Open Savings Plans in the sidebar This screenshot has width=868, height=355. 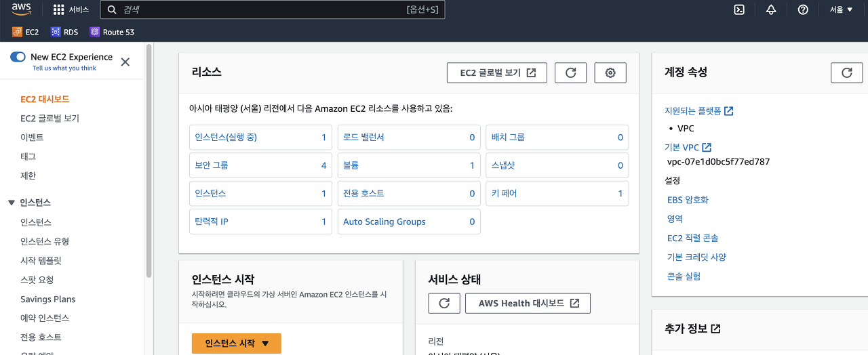pos(47,299)
